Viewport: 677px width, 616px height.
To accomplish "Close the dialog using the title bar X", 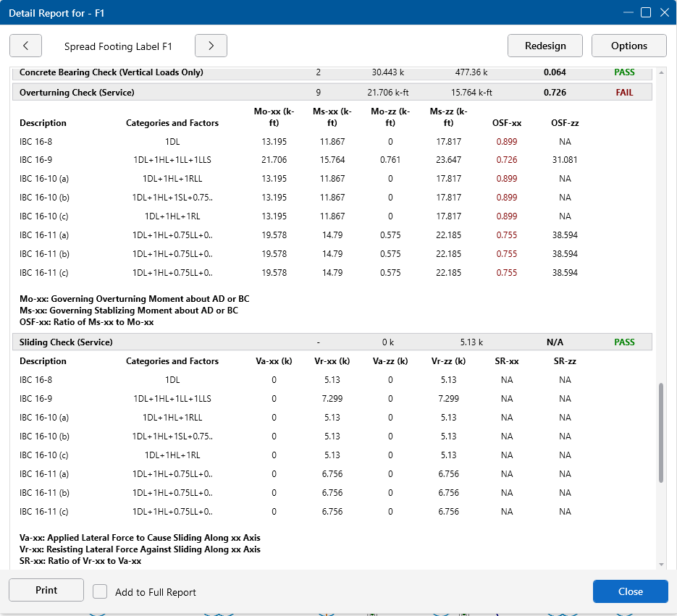I will point(664,12).
